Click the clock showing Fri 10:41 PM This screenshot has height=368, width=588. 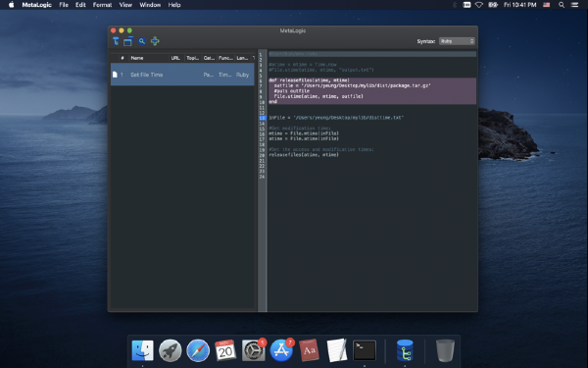[x=519, y=5]
